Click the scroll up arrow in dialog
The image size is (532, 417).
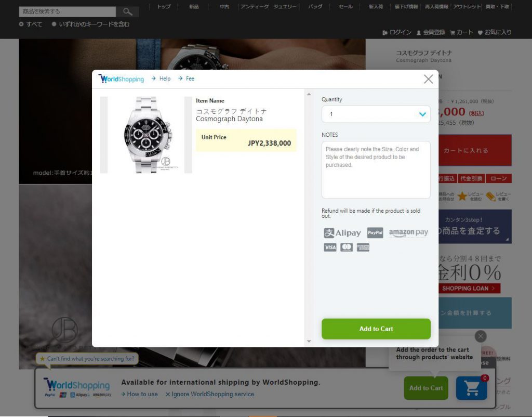(309, 94)
